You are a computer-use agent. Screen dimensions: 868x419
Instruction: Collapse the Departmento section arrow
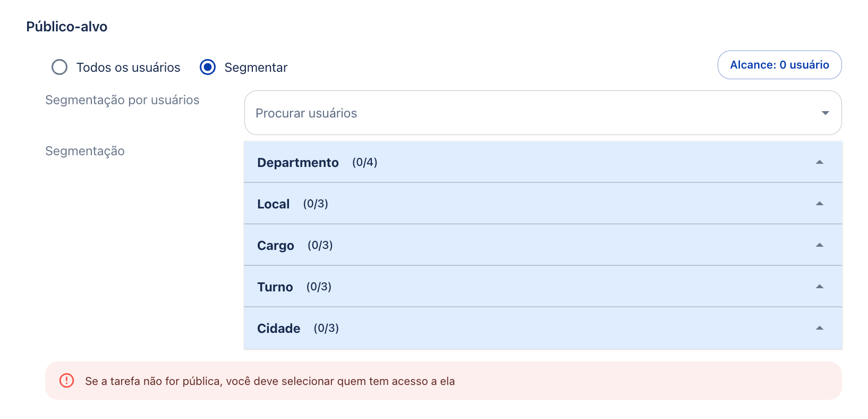point(820,162)
